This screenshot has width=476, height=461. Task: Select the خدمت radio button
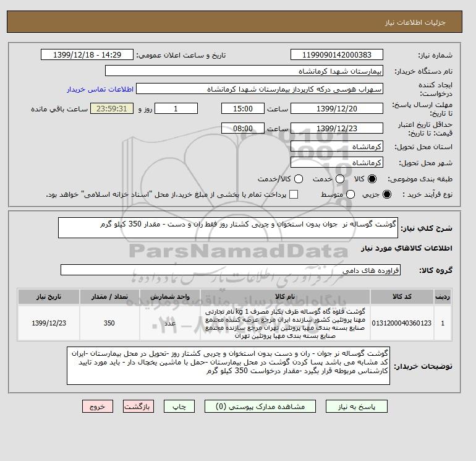pos(340,179)
